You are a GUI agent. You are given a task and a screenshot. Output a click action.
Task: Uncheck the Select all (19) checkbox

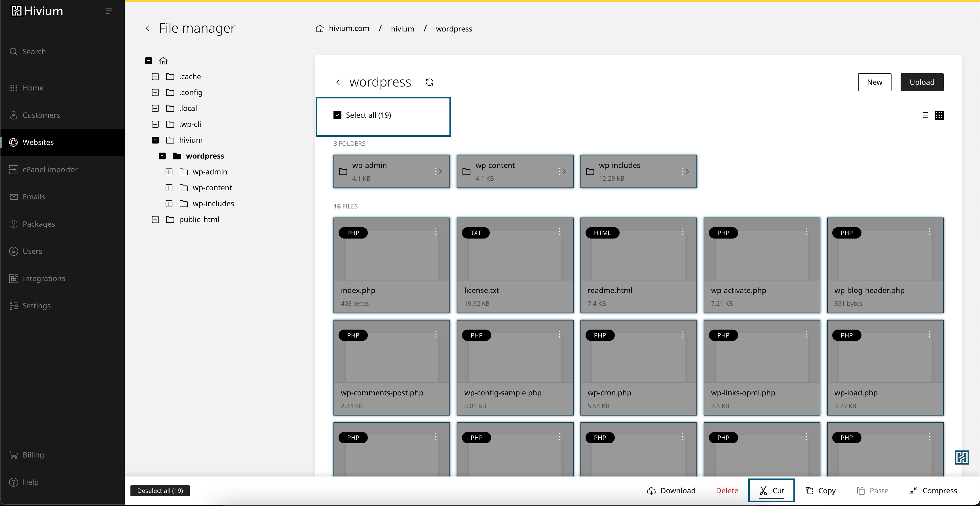coord(337,115)
